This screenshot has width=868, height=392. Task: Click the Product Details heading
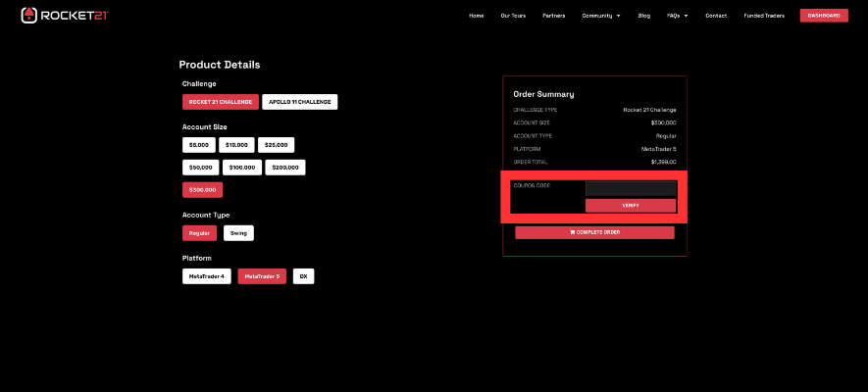220,65
